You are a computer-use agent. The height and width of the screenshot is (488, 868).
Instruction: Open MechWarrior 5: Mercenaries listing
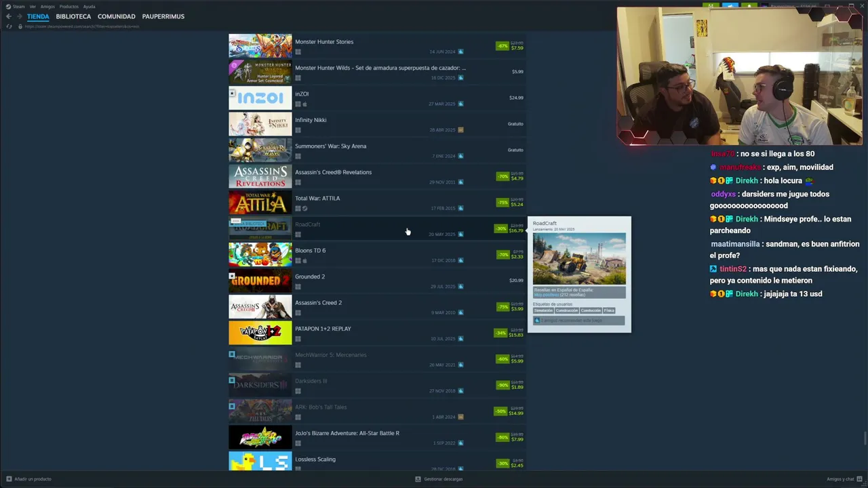pyautogui.click(x=377, y=359)
